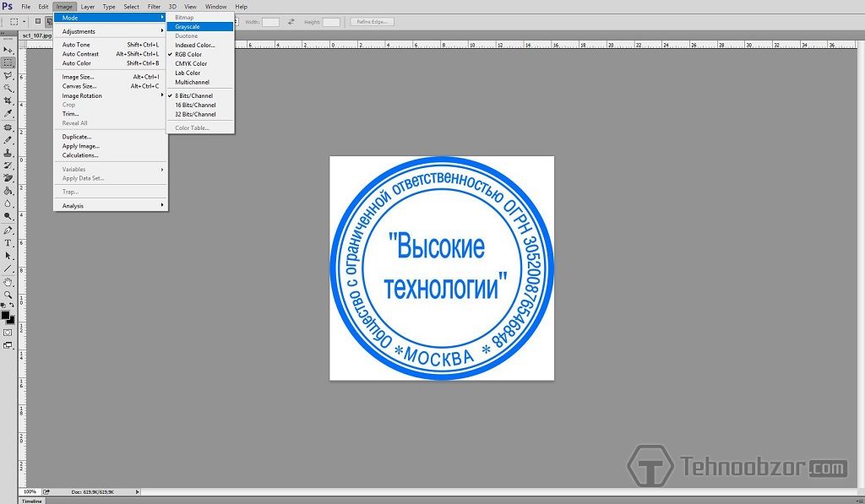Select the Paint Bucket tool
Image resolution: width=865 pixels, height=504 pixels.
8,191
